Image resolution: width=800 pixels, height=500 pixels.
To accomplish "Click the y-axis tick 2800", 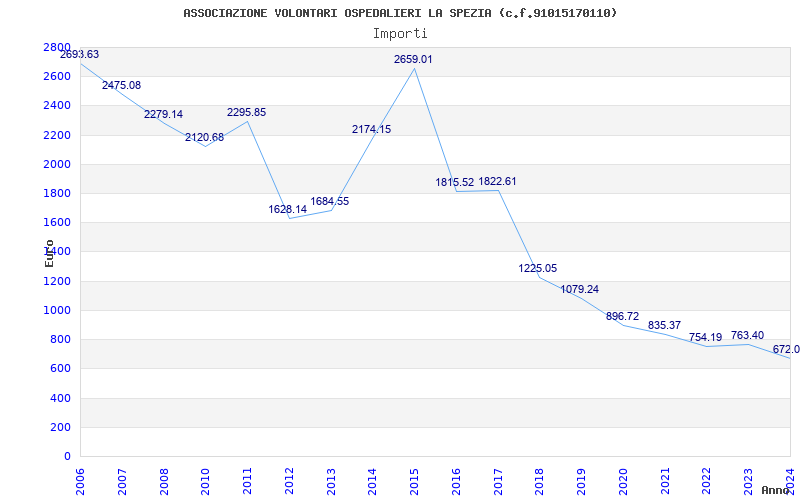I will pos(57,47).
